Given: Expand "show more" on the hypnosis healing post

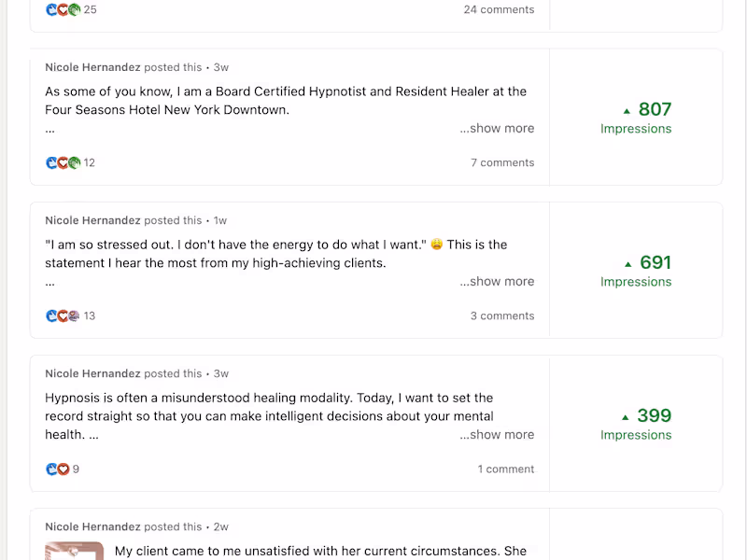Looking at the screenshot, I should [497, 435].
